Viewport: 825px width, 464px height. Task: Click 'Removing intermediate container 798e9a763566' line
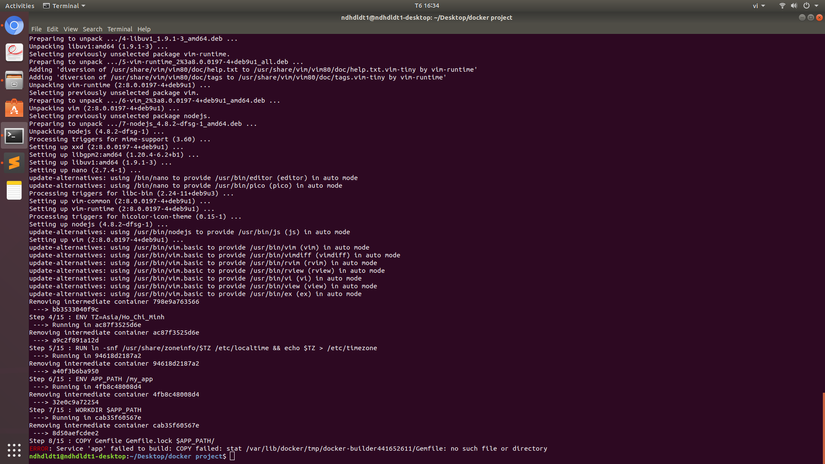click(x=114, y=302)
